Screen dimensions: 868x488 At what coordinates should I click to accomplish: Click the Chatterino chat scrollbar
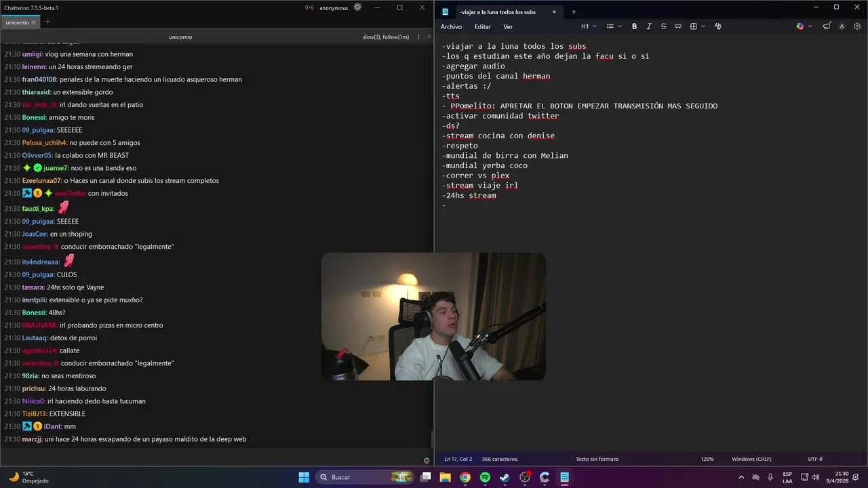pyautogui.click(x=431, y=441)
